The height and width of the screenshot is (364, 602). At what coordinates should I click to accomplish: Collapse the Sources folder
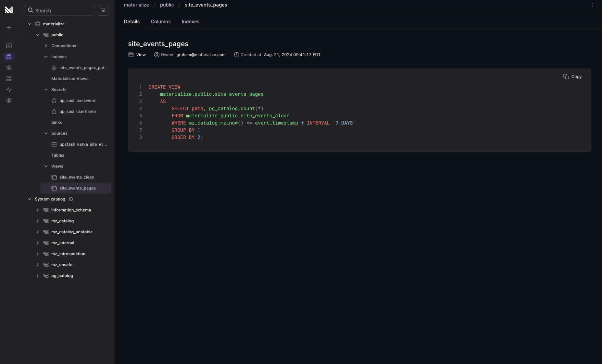(x=46, y=133)
